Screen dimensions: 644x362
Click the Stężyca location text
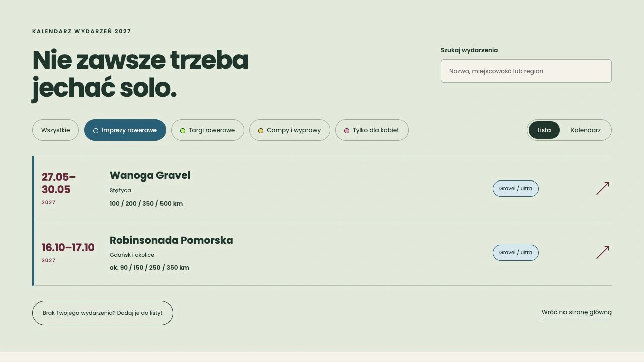[x=120, y=190]
